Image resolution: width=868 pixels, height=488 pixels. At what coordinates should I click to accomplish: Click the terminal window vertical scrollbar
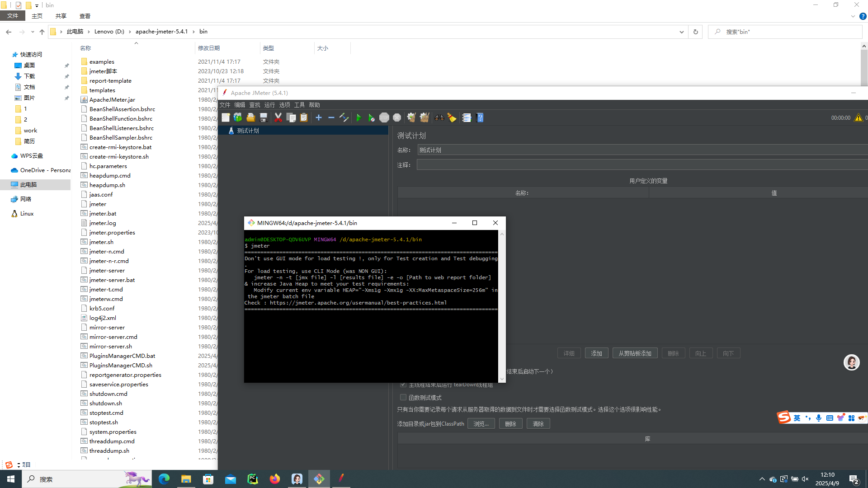pos(502,307)
